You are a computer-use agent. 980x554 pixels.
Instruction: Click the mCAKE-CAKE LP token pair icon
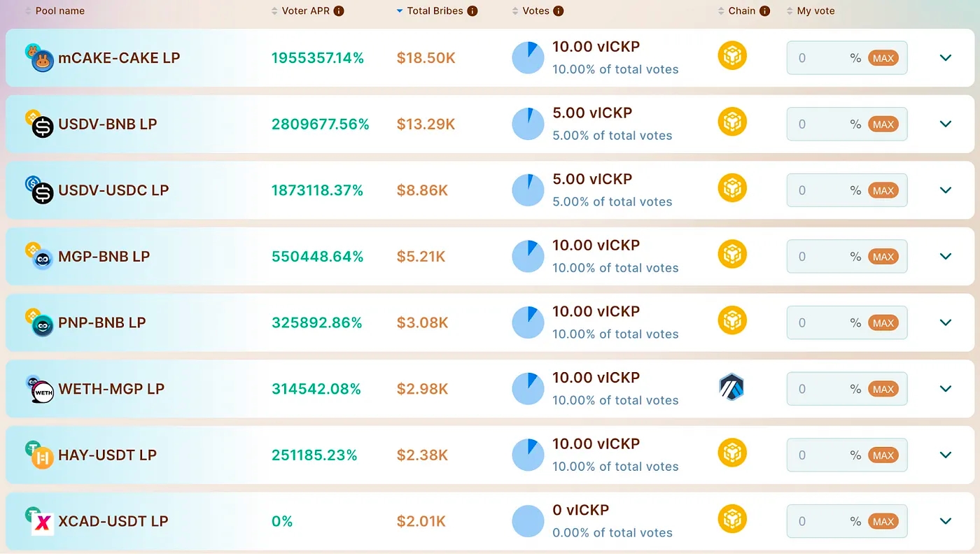click(x=39, y=58)
